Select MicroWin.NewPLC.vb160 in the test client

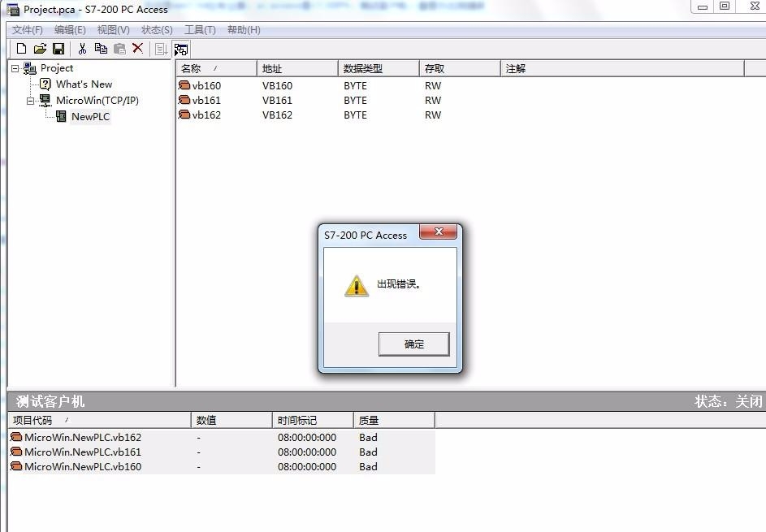click(83, 466)
